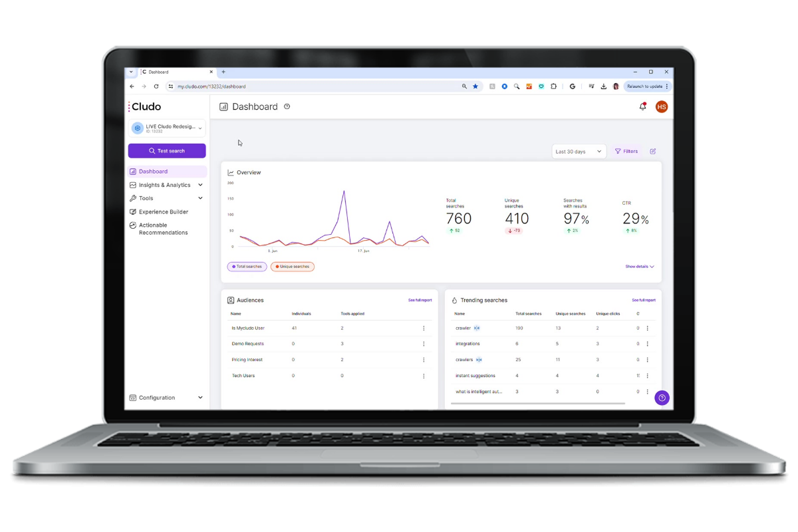
Task: Click the edit icon beside Filters
Action: (x=652, y=151)
